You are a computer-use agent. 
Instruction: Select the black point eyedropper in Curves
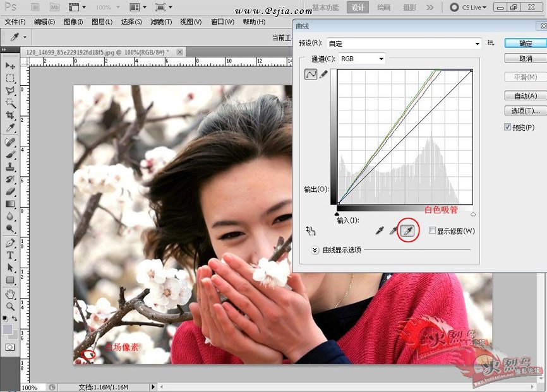(x=380, y=231)
